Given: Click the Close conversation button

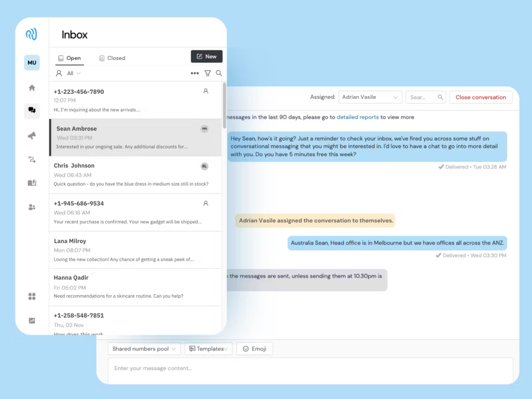Looking at the screenshot, I should [481, 97].
